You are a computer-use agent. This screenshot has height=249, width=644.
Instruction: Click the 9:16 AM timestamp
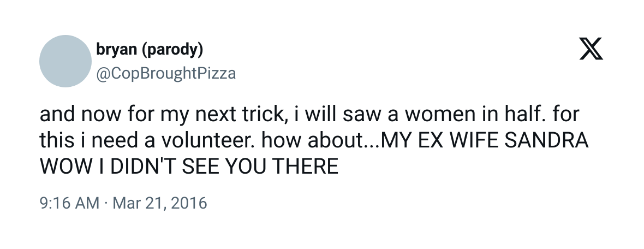[69, 203]
